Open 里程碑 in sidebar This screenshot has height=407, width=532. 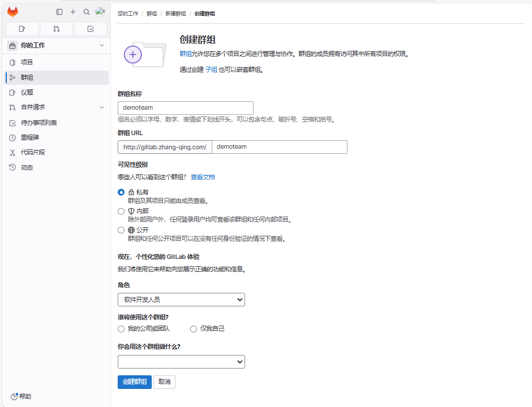57,137
